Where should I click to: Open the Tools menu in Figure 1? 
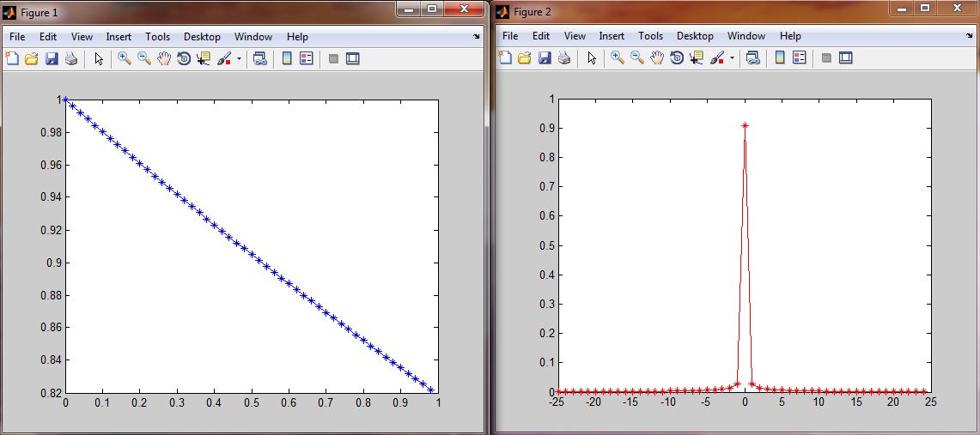click(157, 37)
